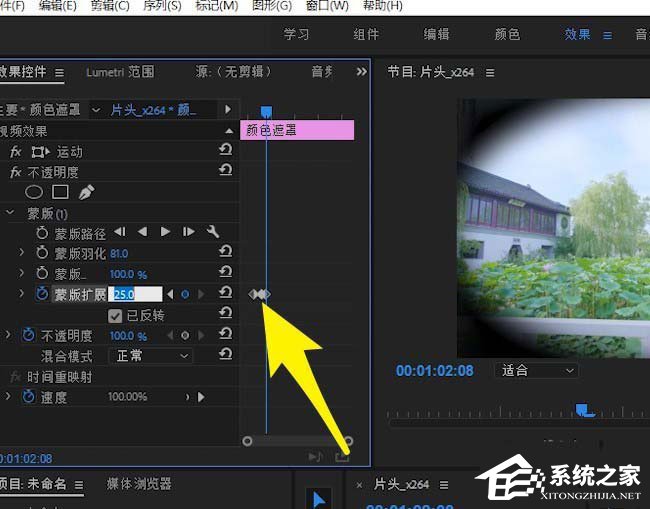Expand the 不透明度 100.0 % parameter

8,334
